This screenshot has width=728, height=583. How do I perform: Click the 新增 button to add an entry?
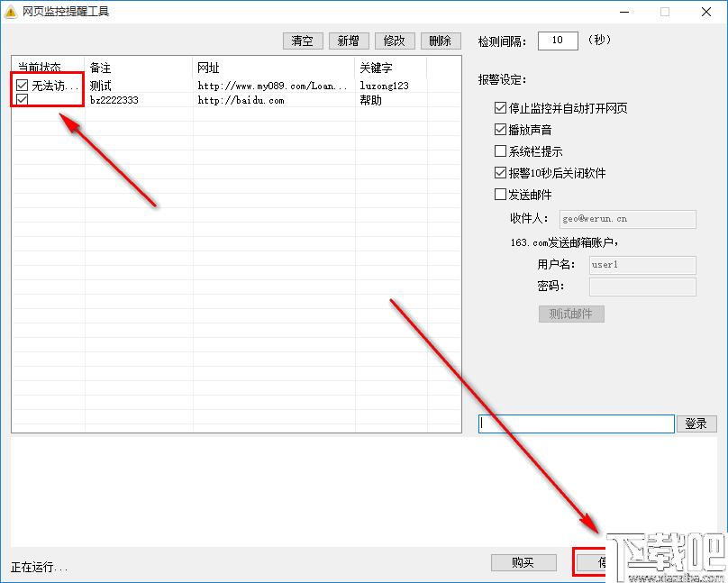[349, 41]
